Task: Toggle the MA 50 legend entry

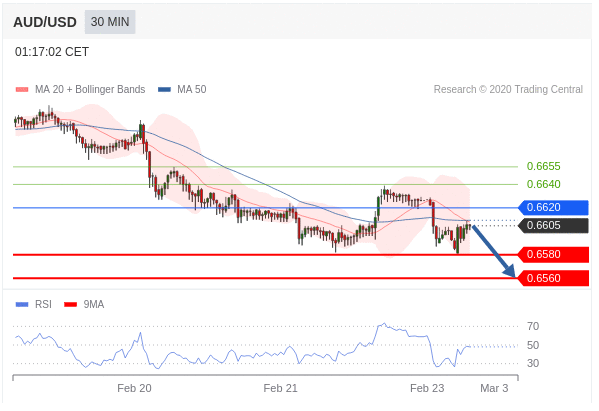Action: click(182, 89)
